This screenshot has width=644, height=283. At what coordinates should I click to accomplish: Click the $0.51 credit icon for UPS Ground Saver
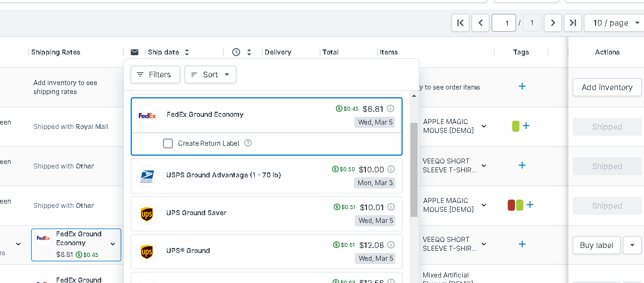point(337,207)
